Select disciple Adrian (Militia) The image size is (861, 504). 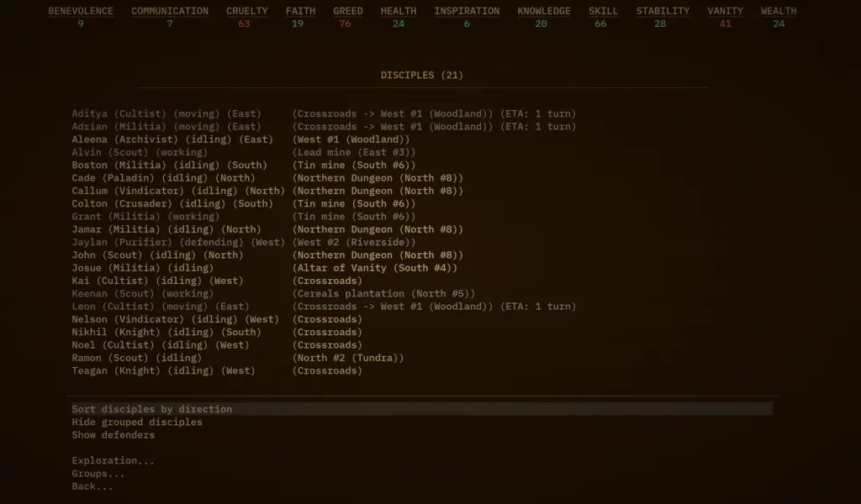(x=324, y=127)
